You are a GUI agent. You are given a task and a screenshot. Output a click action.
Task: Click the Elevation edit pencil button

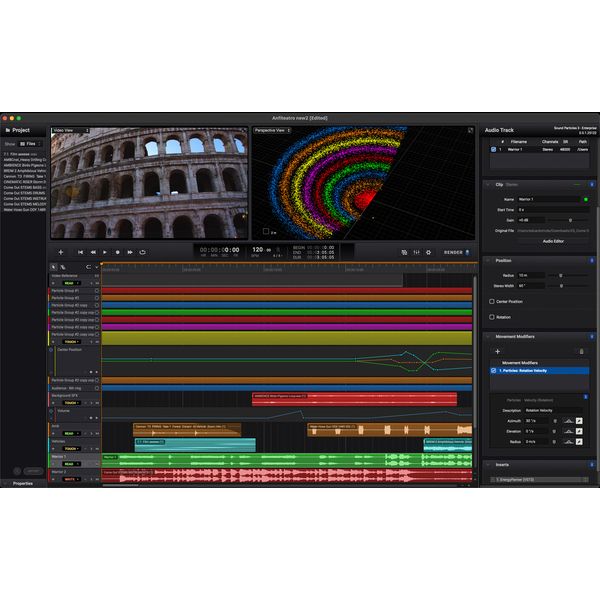click(579, 431)
